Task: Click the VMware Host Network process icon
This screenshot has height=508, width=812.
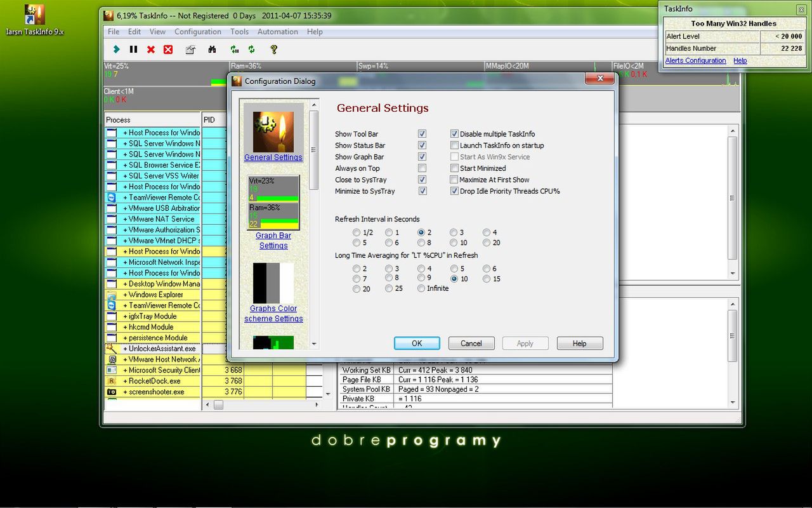Action: [112, 359]
